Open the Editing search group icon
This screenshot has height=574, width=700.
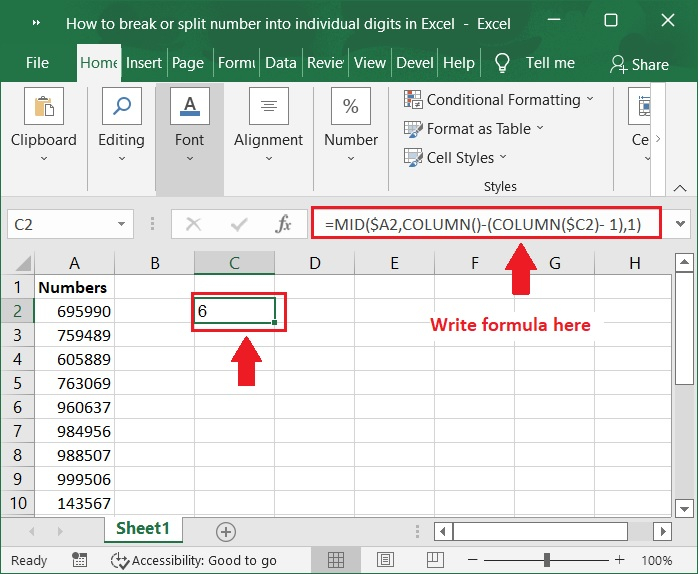(121, 107)
